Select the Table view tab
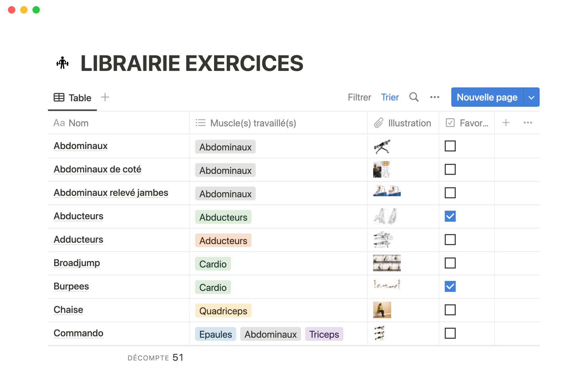Screen dimensions: 588x368 coord(73,98)
